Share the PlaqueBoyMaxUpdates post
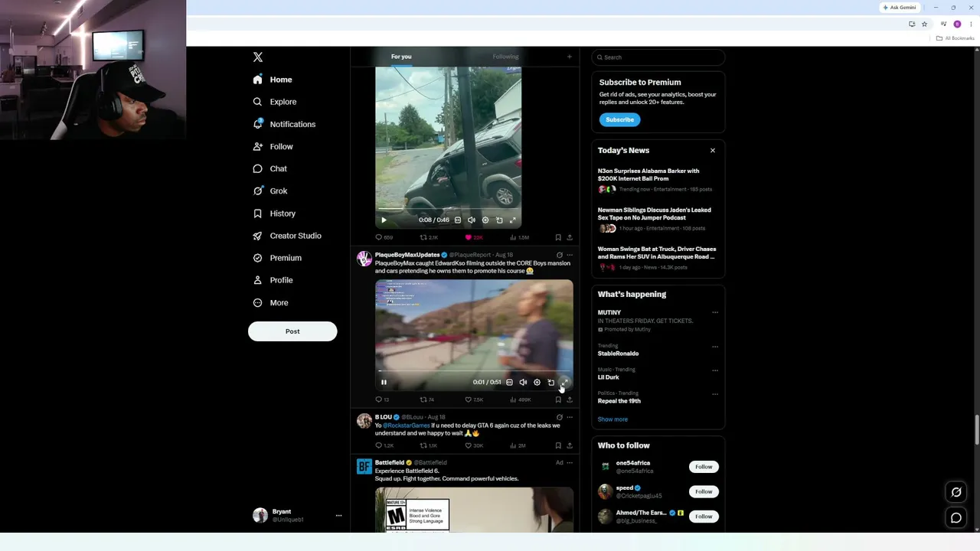Viewport: 980px width, 551px height. tap(570, 399)
